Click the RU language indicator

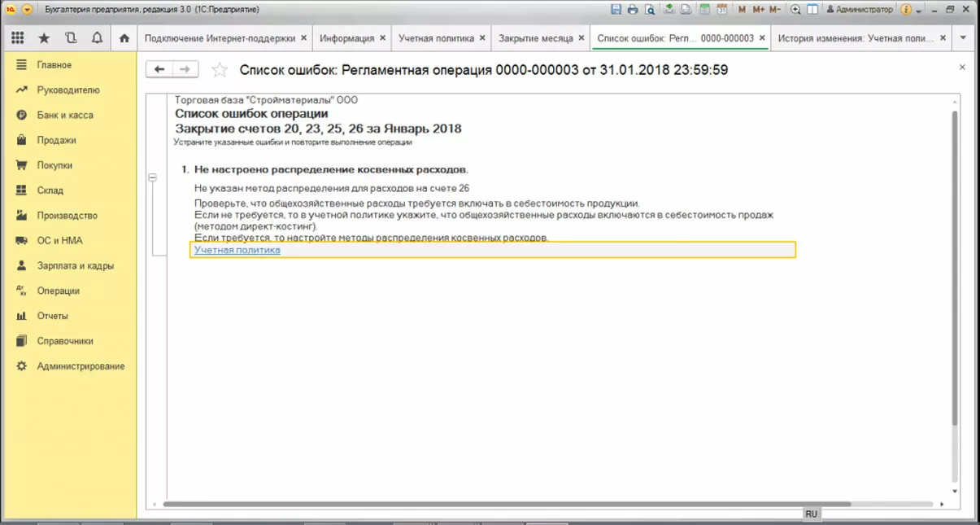click(812, 514)
